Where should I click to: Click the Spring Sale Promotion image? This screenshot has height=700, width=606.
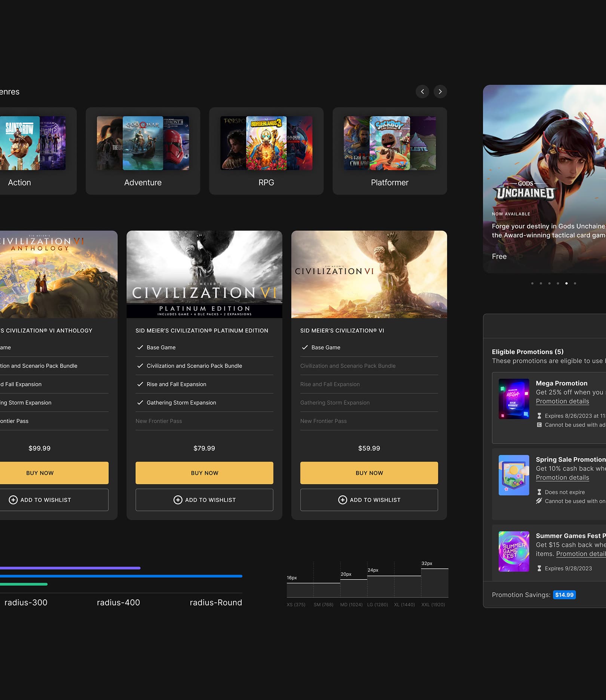514,475
